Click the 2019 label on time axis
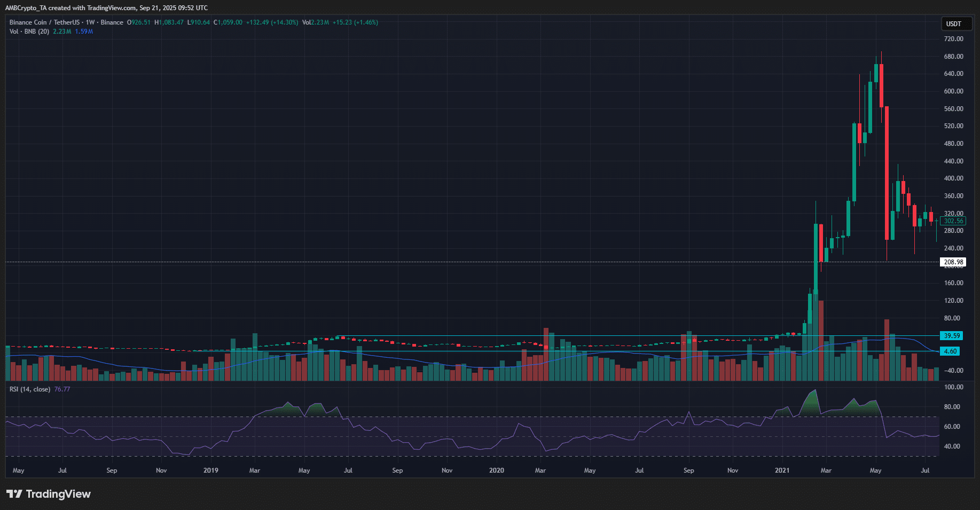Viewport: 980px width, 510px height. (211, 470)
